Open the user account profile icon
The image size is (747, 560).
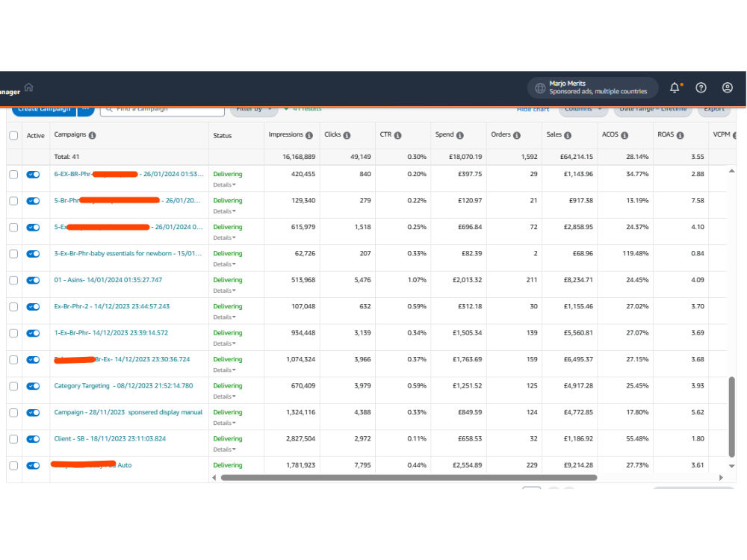727,87
